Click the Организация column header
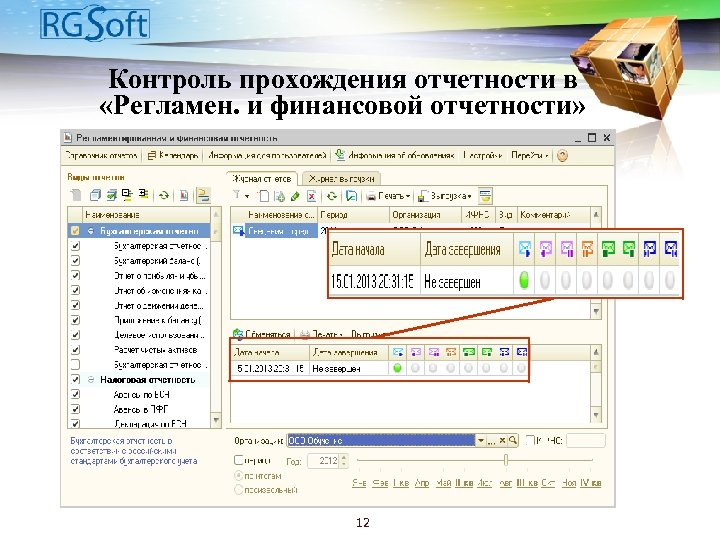Screen dimensions: 720x540 pyautogui.click(x=425, y=214)
